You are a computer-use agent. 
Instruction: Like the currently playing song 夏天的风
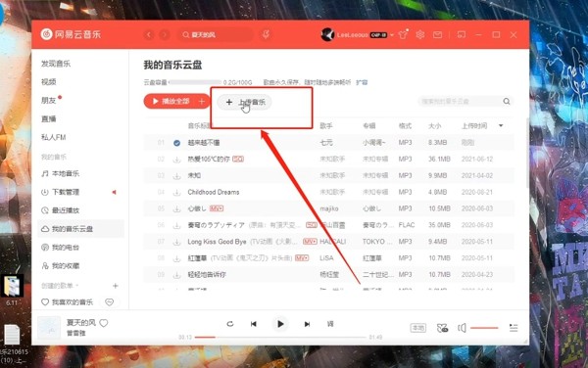104,323
